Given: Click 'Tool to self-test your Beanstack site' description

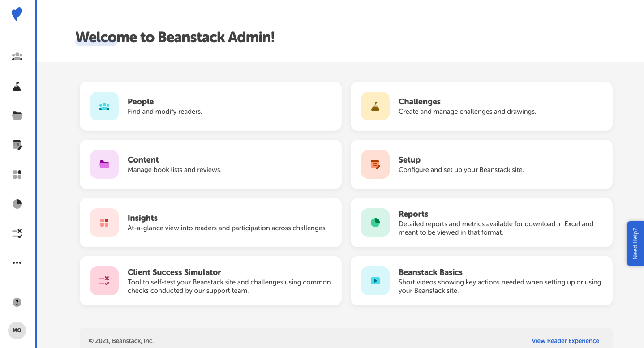Looking at the screenshot, I should coord(229,286).
